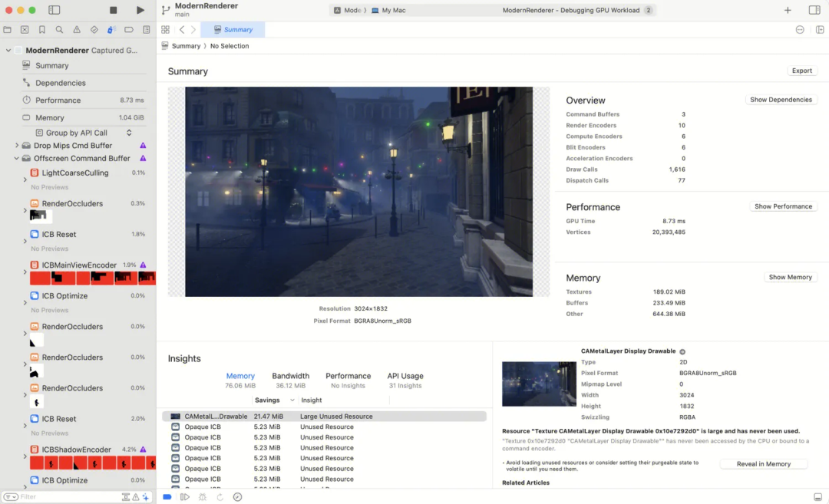Open the Breakpoint navigator icon
This screenshot has height=504, width=829.
(128, 30)
